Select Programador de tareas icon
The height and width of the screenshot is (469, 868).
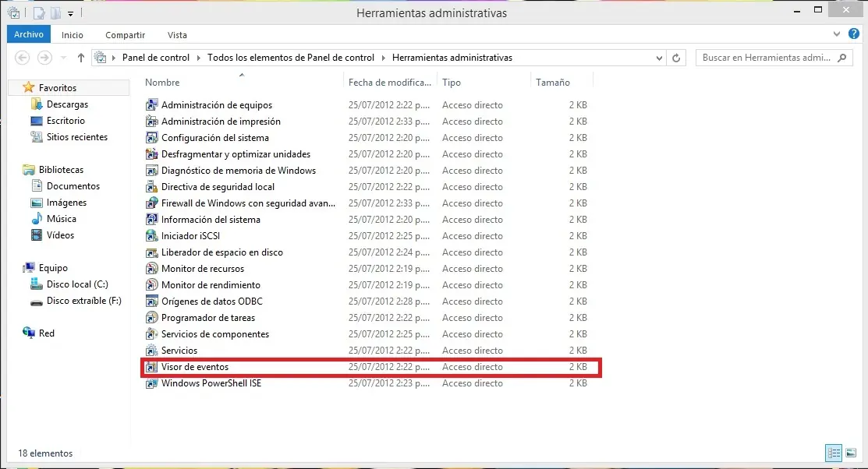point(151,318)
